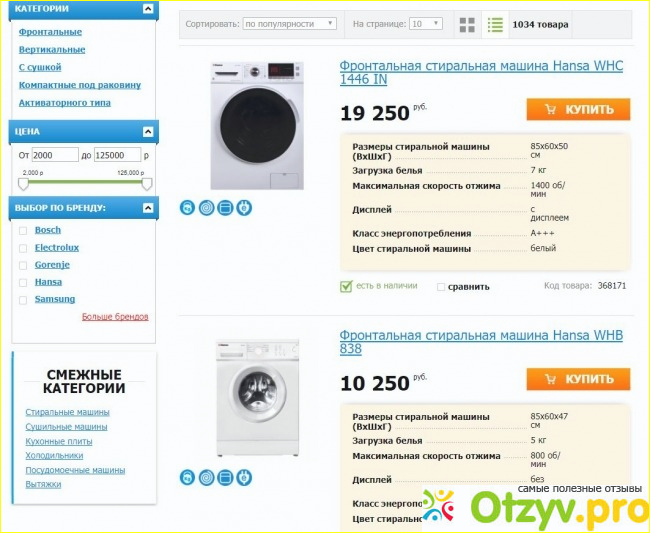Click energy plug icon under Hansa WHB 838
Screen dimensions: 650x533
(x=244, y=477)
